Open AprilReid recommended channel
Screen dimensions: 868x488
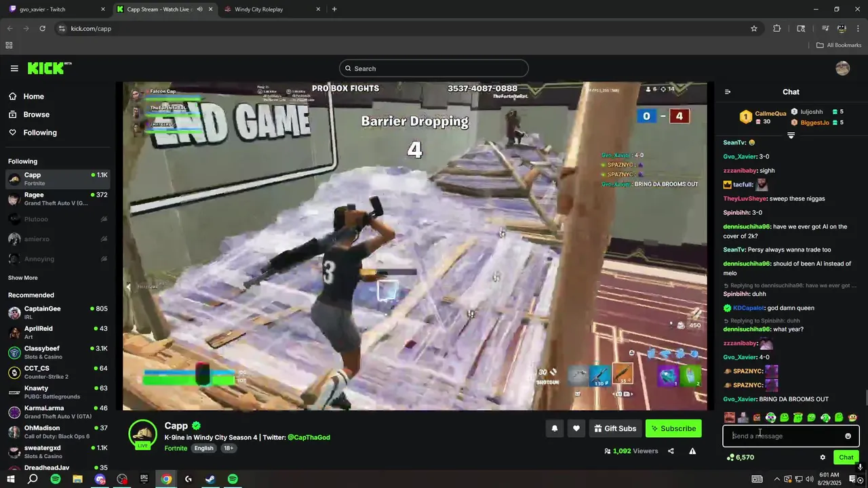coord(58,332)
